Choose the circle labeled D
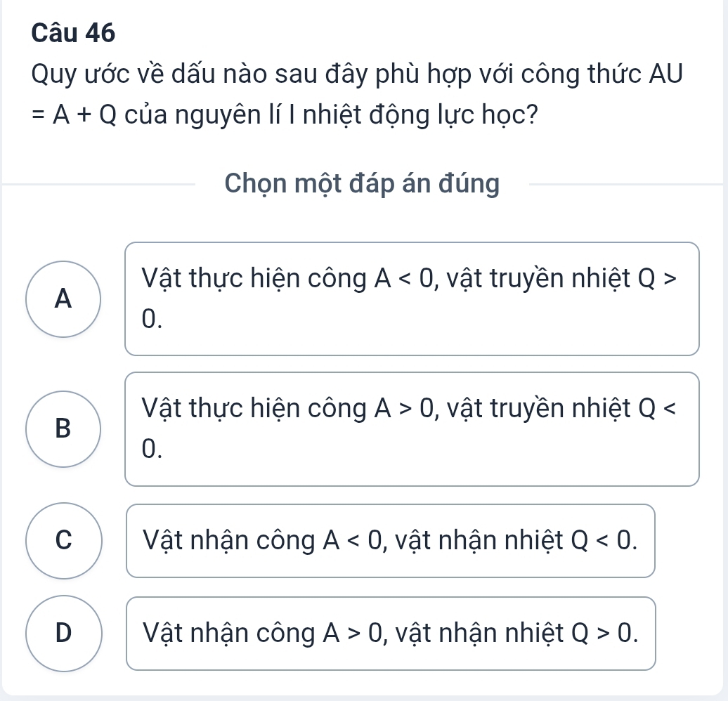 tap(63, 634)
